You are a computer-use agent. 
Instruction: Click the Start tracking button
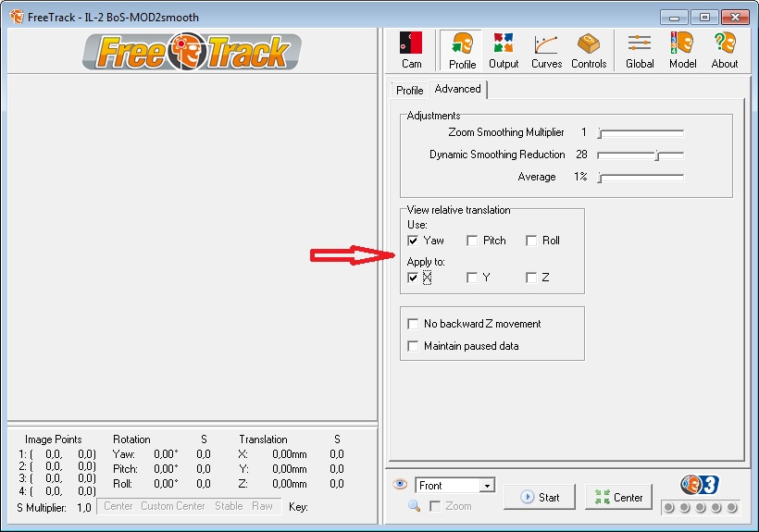540,497
